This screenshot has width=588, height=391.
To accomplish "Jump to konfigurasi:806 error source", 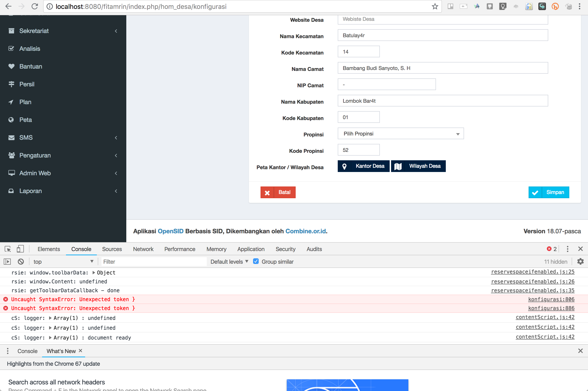I will click(x=551, y=299).
